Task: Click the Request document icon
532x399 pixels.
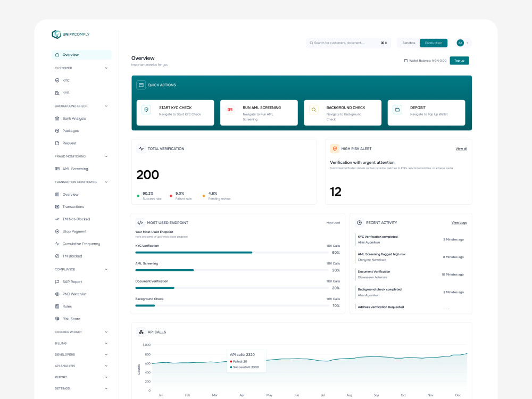Action: point(57,143)
